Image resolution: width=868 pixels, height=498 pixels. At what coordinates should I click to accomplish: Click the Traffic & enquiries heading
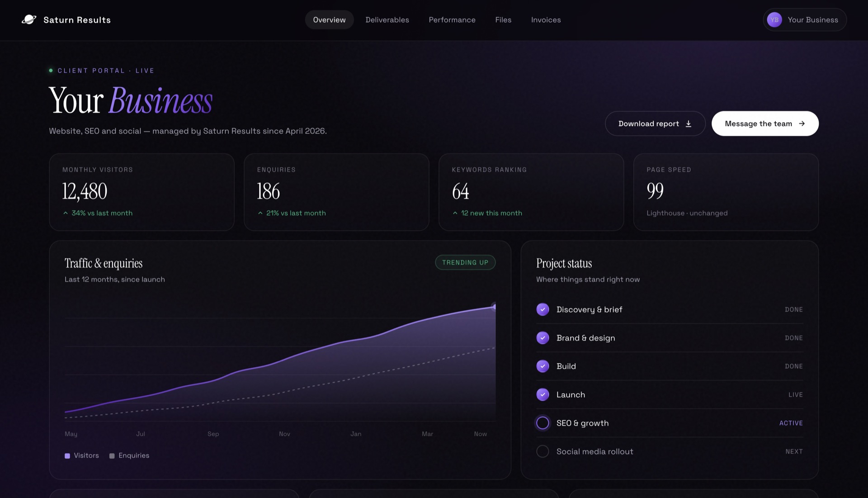tap(104, 263)
